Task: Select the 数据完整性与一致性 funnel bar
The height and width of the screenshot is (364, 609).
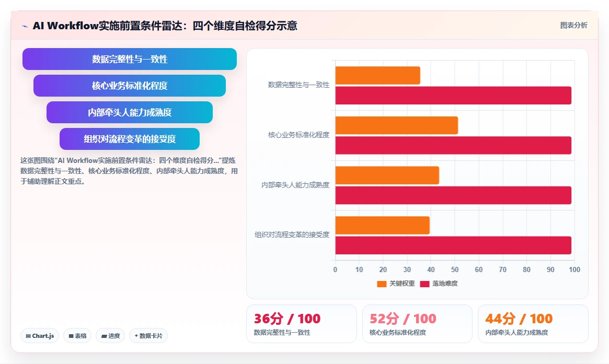Action: click(x=129, y=59)
